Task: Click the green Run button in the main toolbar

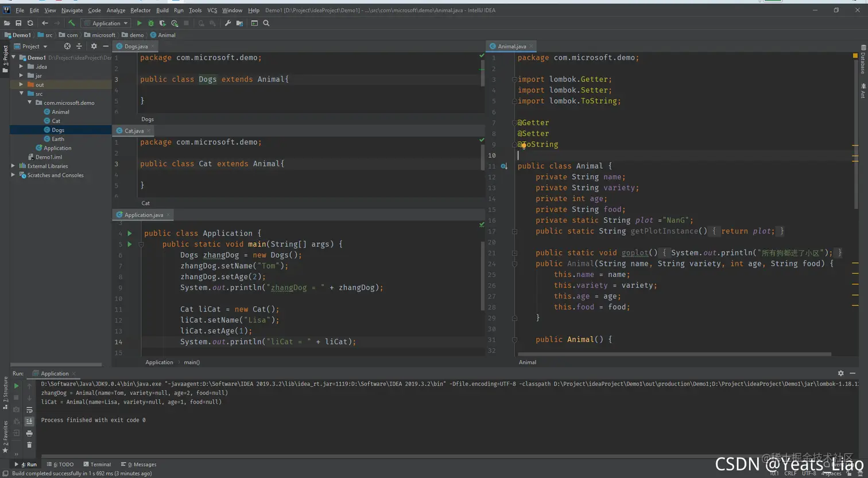Action: [x=139, y=24]
